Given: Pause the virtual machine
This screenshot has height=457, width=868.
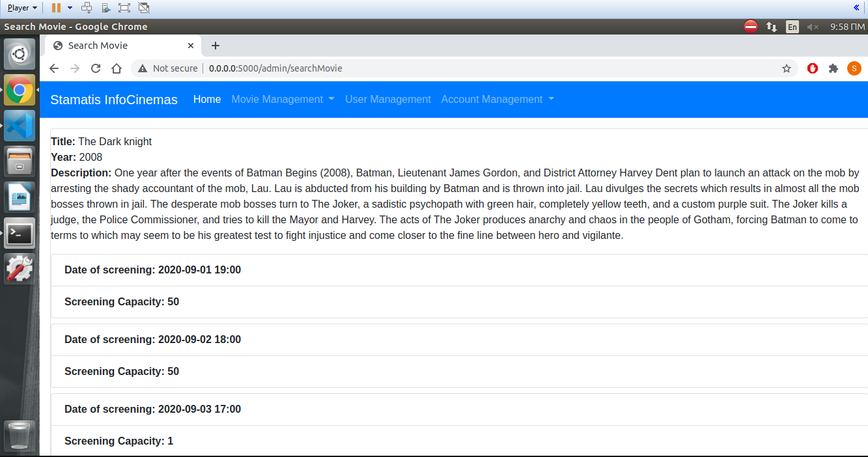Looking at the screenshot, I should [56, 8].
